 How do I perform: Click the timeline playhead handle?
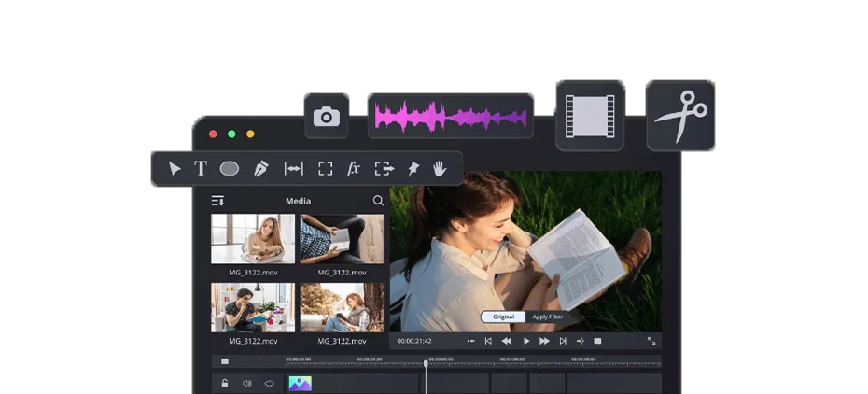point(426,363)
